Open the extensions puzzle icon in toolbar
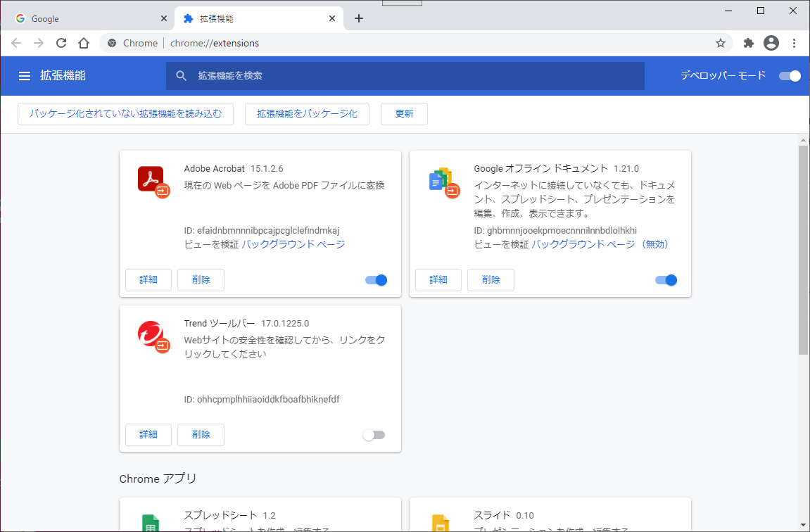Image resolution: width=810 pixels, height=532 pixels. (x=748, y=43)
